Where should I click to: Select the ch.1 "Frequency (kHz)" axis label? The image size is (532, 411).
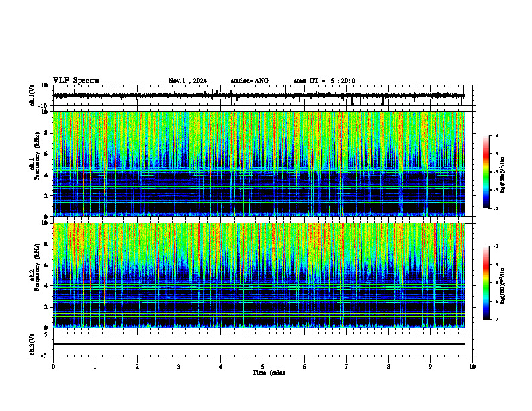pos(37,156)
